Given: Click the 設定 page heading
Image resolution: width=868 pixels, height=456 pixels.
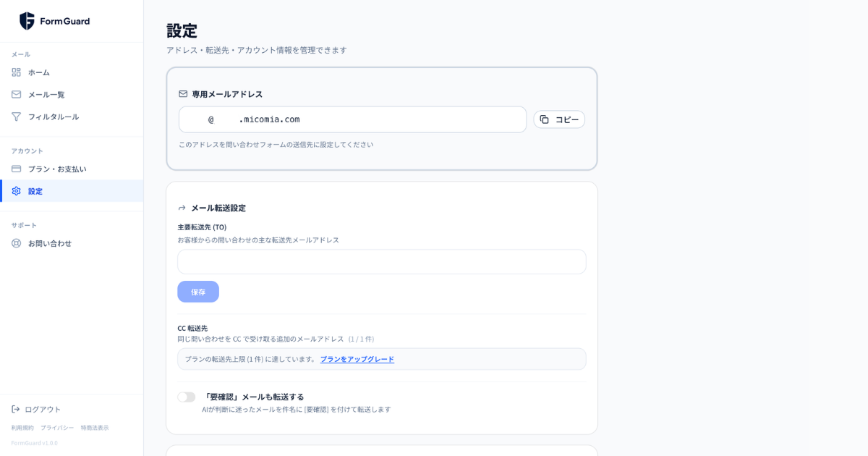Looking at the screenshot, I should (182, 30).
